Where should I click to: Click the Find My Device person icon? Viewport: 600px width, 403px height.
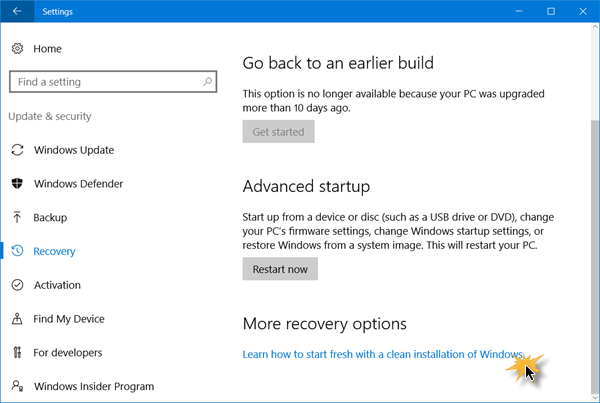[17, 319]
